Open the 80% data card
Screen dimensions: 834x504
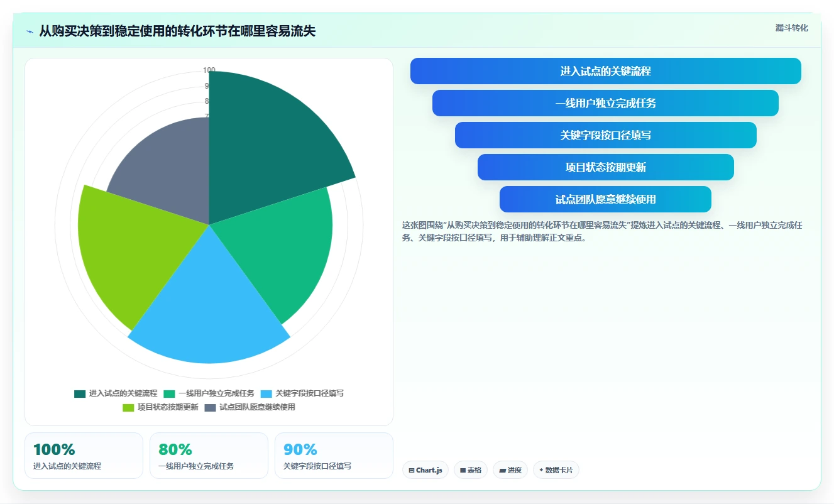(209, 456)
